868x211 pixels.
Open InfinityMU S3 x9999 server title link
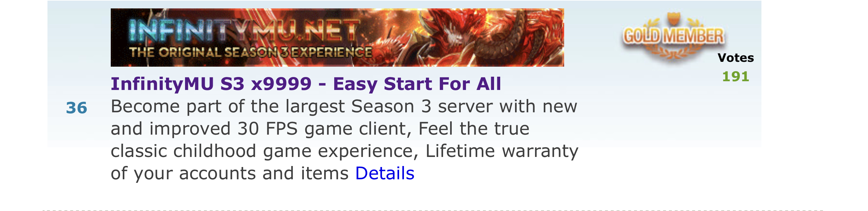[306, 84]
